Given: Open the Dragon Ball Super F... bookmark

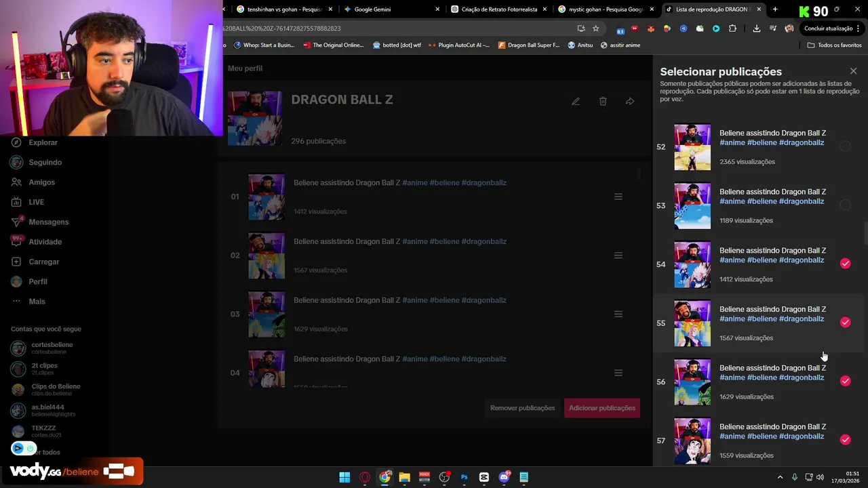Looking at the screenshot, I should (528, 45).
